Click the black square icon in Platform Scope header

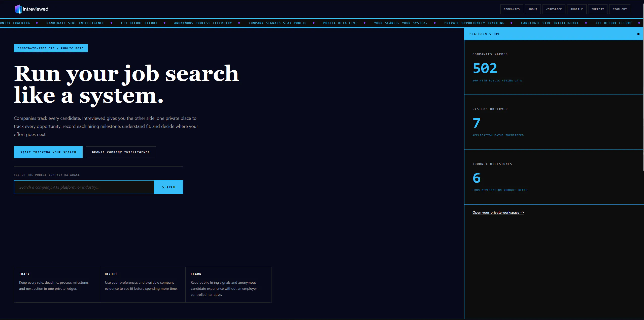pyautogui.click(x=638, y=34)
